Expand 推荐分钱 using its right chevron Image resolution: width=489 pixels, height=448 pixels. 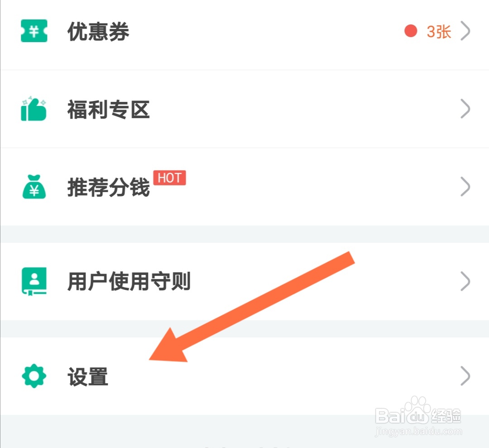(465, 187)
